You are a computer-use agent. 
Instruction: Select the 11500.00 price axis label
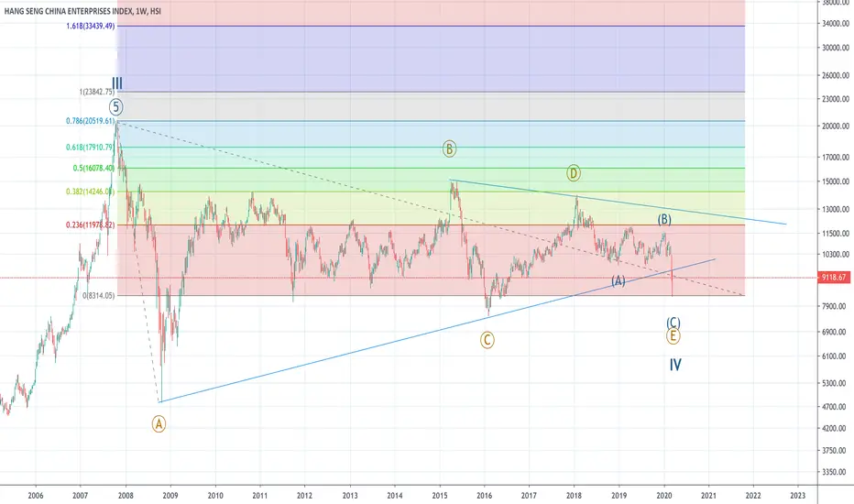(x=836, y=233)
